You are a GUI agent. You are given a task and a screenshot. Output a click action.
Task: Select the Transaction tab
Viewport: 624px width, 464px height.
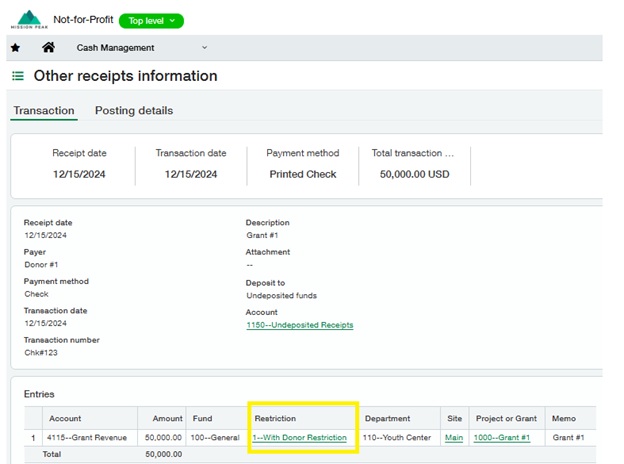pos(43,111)
